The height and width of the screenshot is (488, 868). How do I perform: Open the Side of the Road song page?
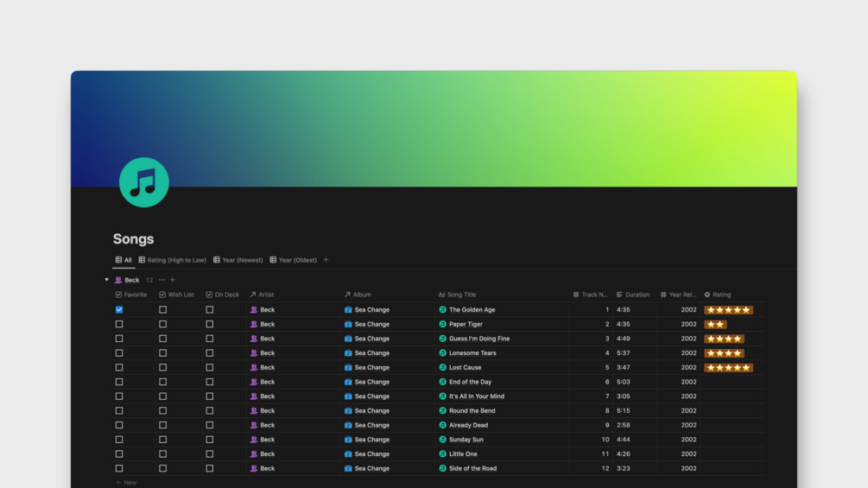tap(472, 468)
